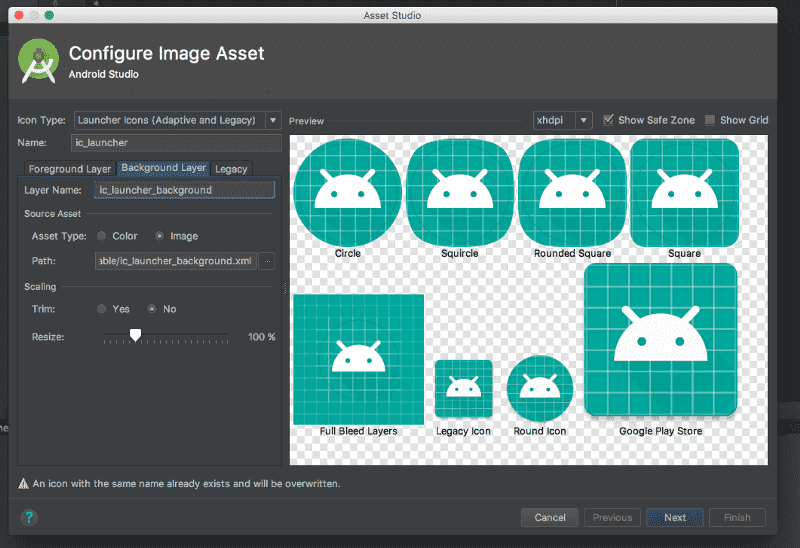Click the Configure Image Asset heading
Screen dimensions: 800x548
click(x=166, y=53)
